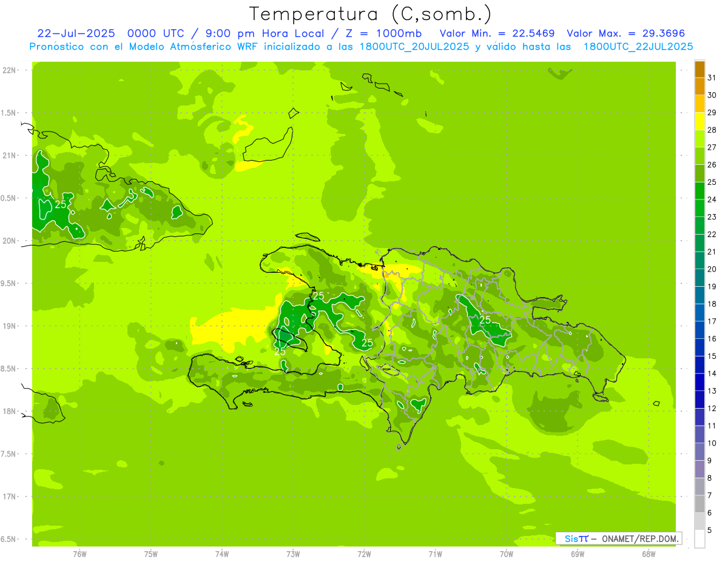This screenshot has width=728, height=562.
Task: Click legend value '25' on the color scale
Action: click(x=712, y=182)
